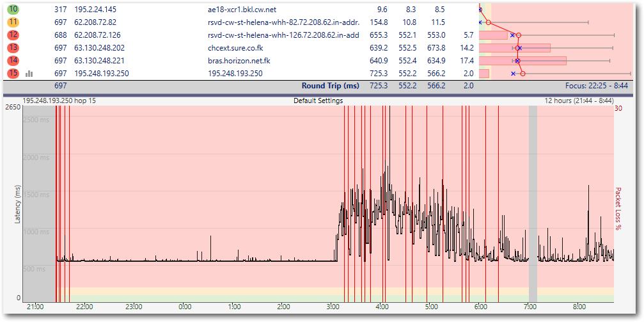Click the 195.248.193.250 hop 15 graph title
This screenshot has width=644, height=322.
click(58, 101)
